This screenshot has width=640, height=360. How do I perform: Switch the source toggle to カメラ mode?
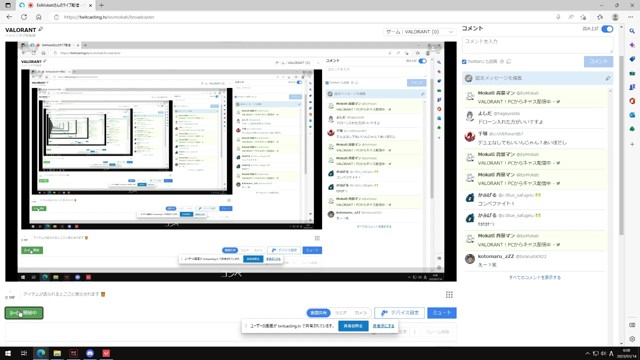[x=360, y=313]
